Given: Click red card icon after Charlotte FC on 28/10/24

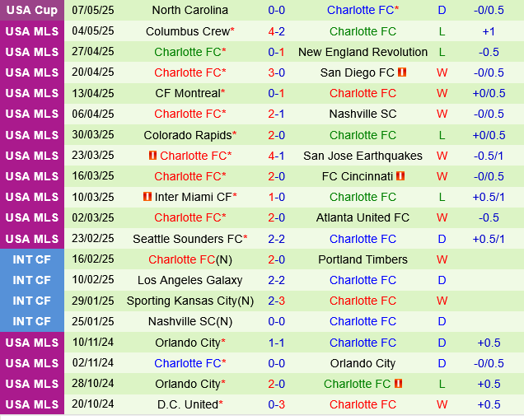Looking at the screenshot, I should (398, 383).
